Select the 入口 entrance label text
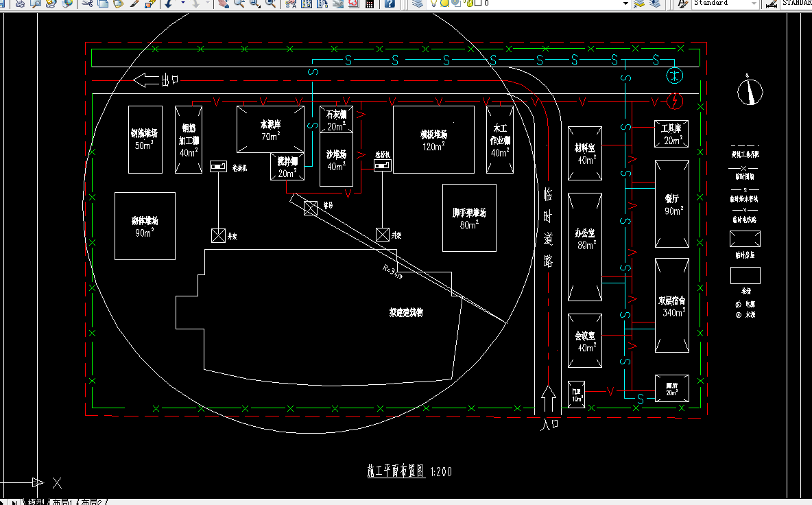 pos(549,424)
